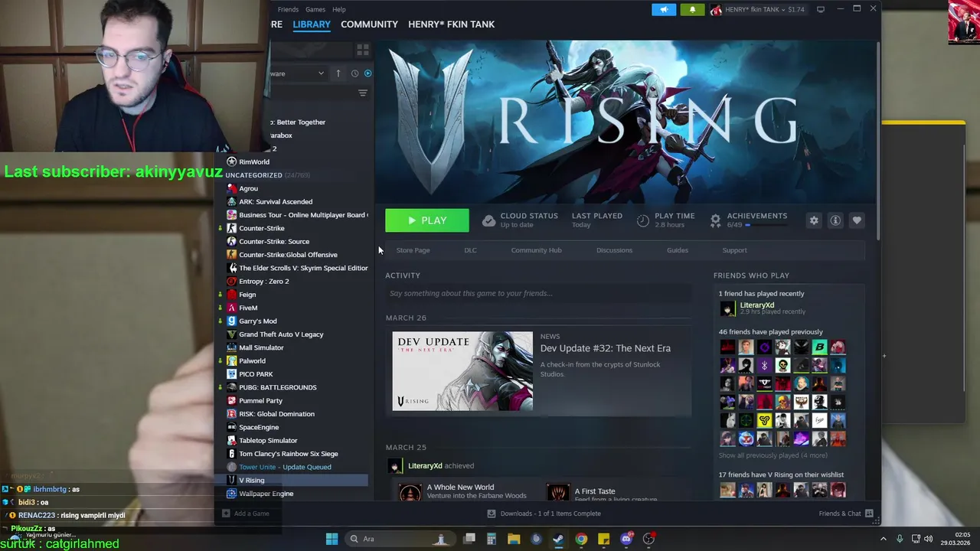The image size is (980, 551).
Task: Click A First Taste achievement icon
Action: point(557,492)
